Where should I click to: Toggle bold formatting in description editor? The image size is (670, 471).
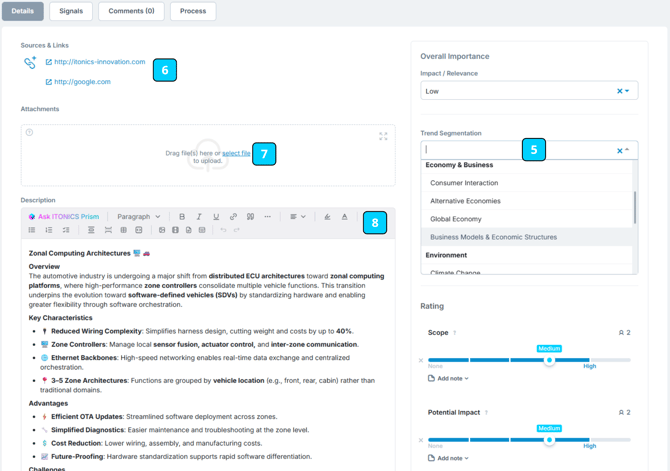pos(182,217)
